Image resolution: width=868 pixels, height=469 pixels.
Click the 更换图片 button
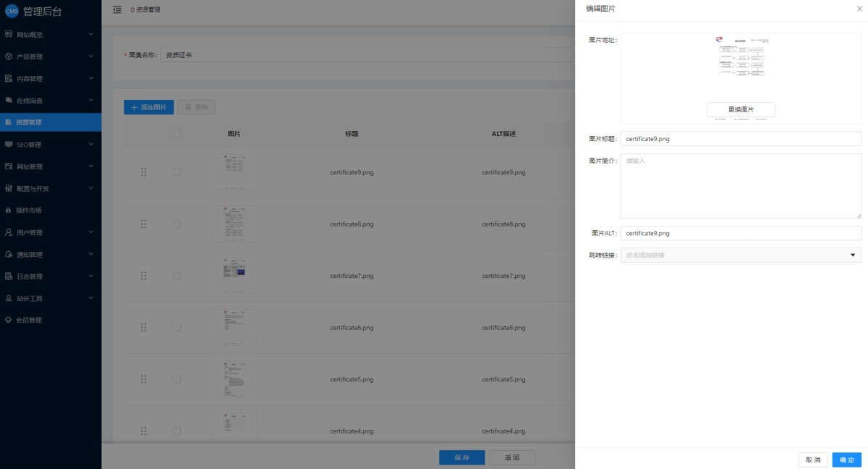point(741,109)
